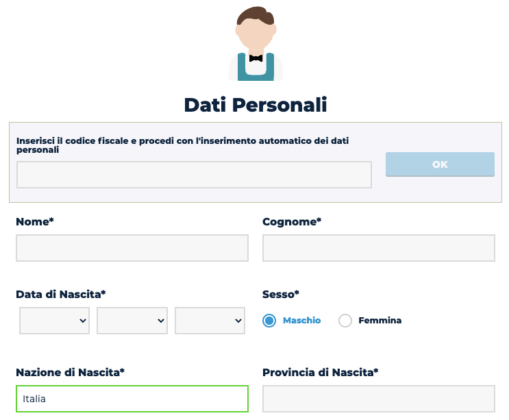Viewport: 509px width, 420px height.
Task: Select the Maschio radio button
Action: tap(269, 321)
